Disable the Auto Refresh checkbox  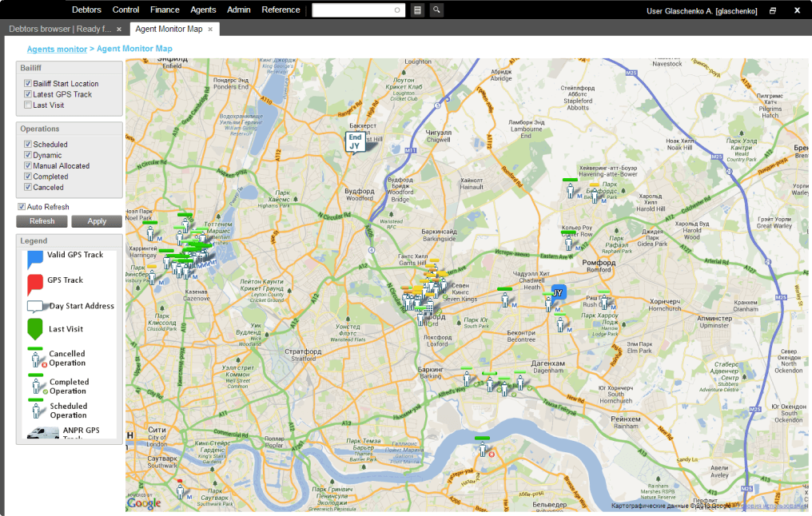22,207
